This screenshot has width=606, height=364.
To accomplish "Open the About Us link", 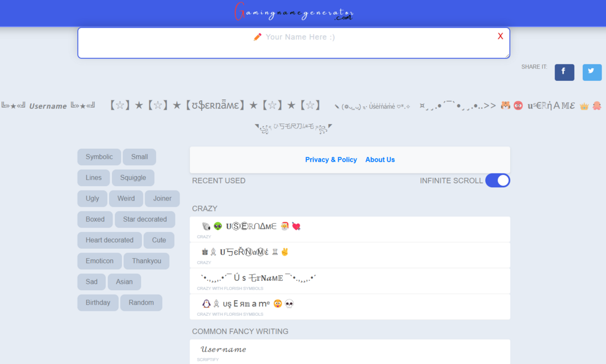I will [x=380, y=160].
